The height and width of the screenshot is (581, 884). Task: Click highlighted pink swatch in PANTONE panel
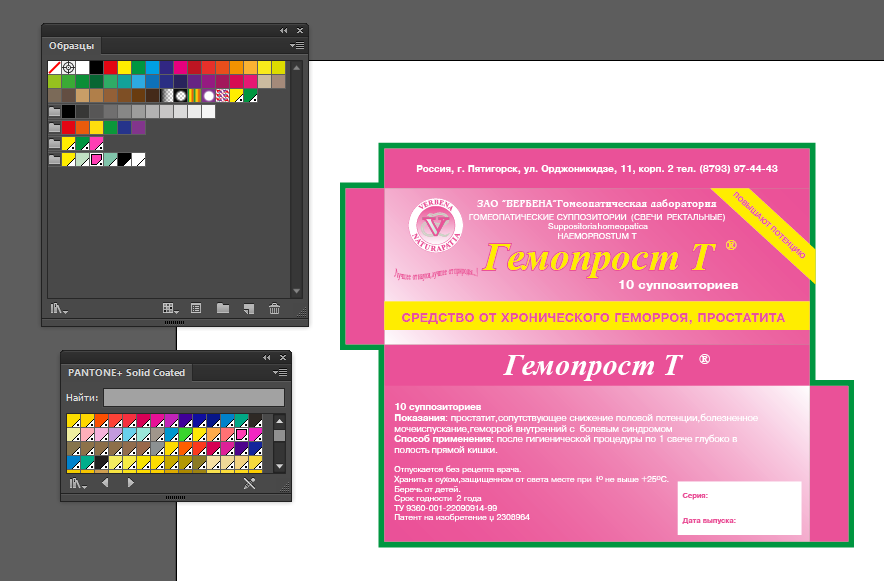[x=241, y=434]
